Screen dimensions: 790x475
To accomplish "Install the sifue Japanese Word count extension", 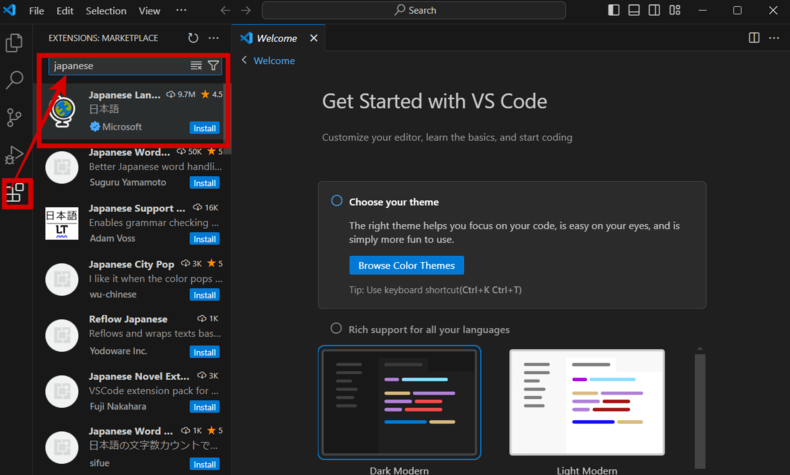I will point(205,464).
